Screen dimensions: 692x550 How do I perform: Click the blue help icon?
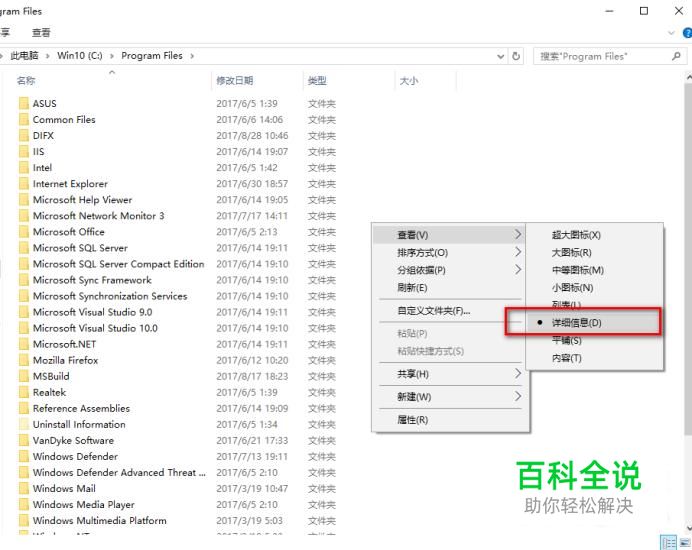click(688, 33)
